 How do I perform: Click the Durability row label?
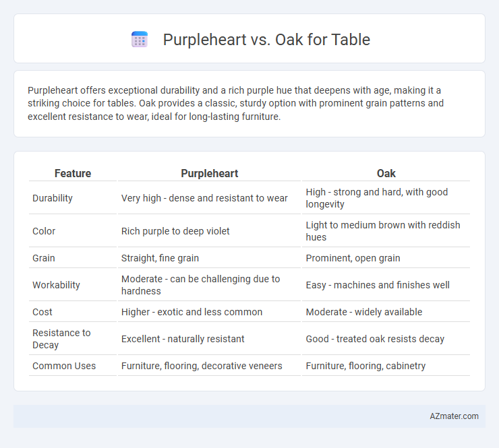[53, 198]
